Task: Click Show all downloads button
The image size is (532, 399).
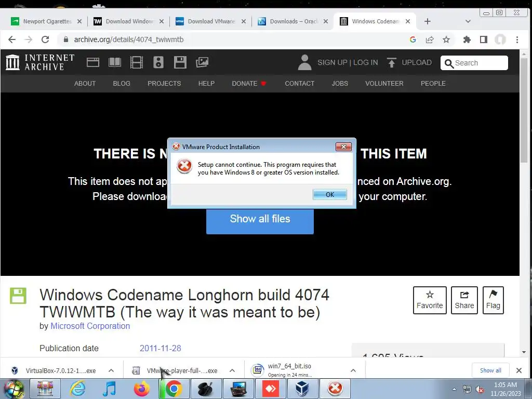Action: (490, 370)
